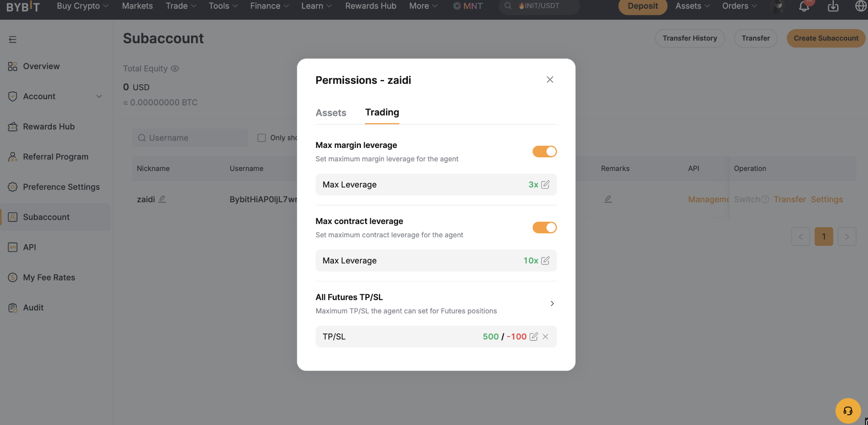Click the Switch option in zaidi's row
Image resolution: width=868 pixels, height=425 pixels.
click(747, 200)
